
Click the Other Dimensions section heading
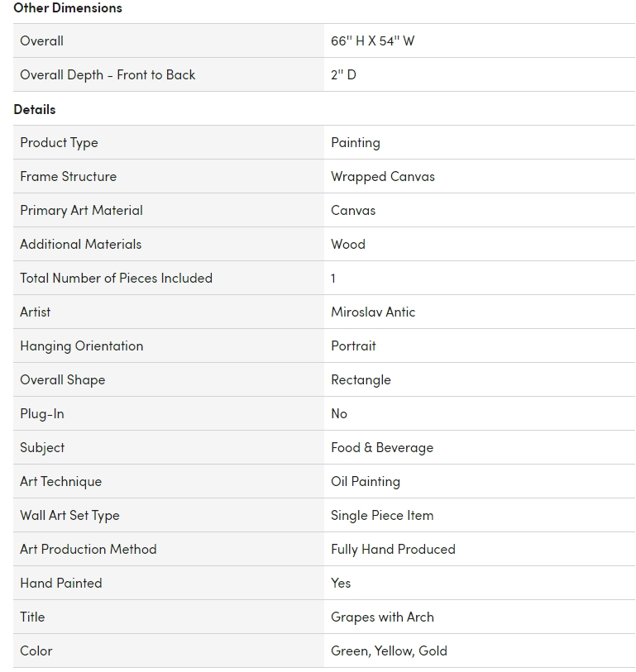pos(68,8)
